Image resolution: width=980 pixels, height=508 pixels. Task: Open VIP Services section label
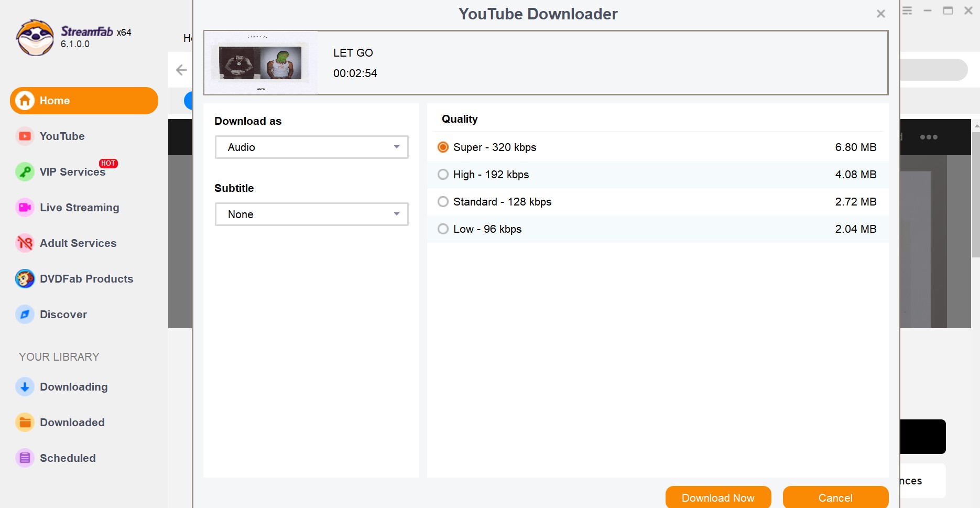pyautogui.click(x=72, y=172)
